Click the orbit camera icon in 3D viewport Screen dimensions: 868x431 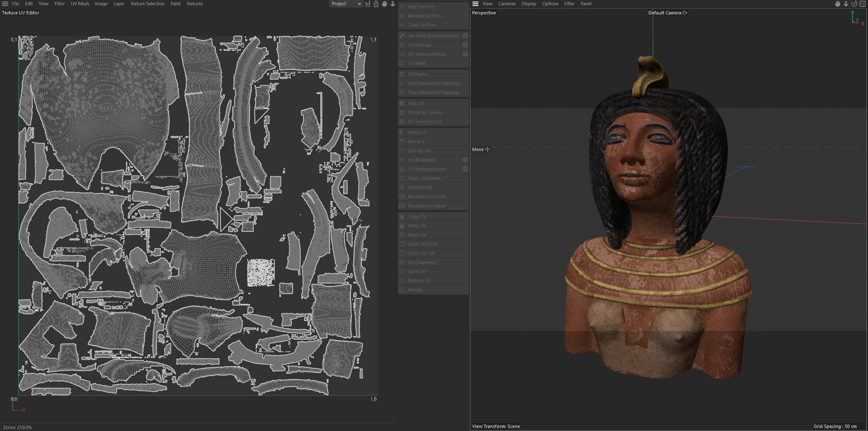click(854, 4)
